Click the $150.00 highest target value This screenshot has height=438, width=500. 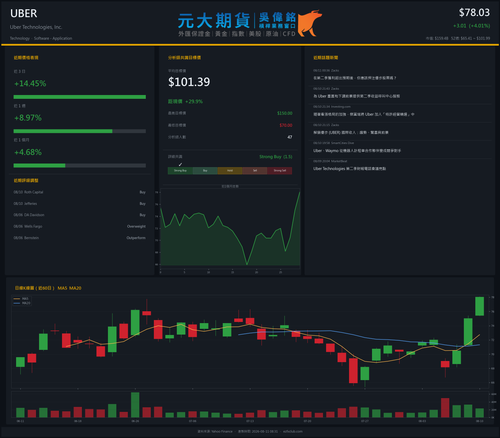(x=285, y=113)
